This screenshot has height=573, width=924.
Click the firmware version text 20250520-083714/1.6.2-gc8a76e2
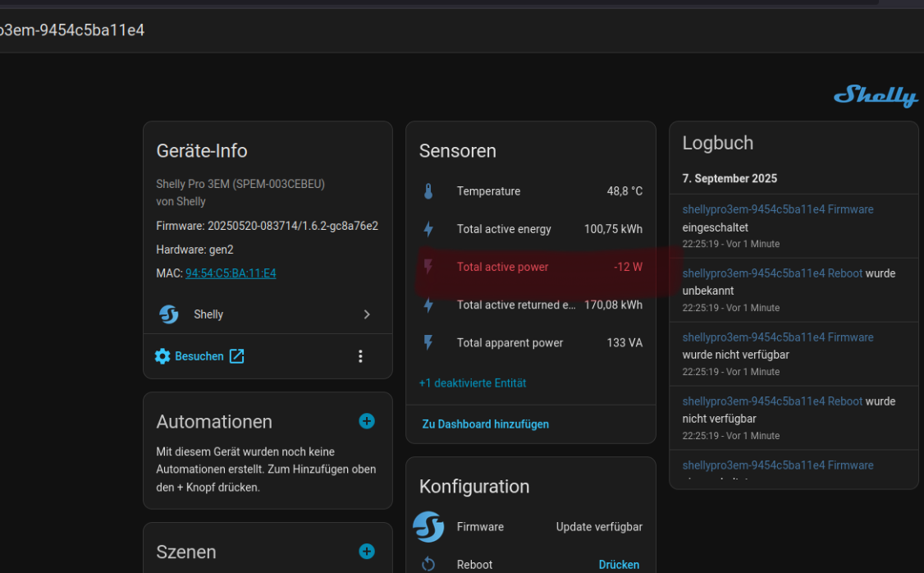tap(293, 226)
